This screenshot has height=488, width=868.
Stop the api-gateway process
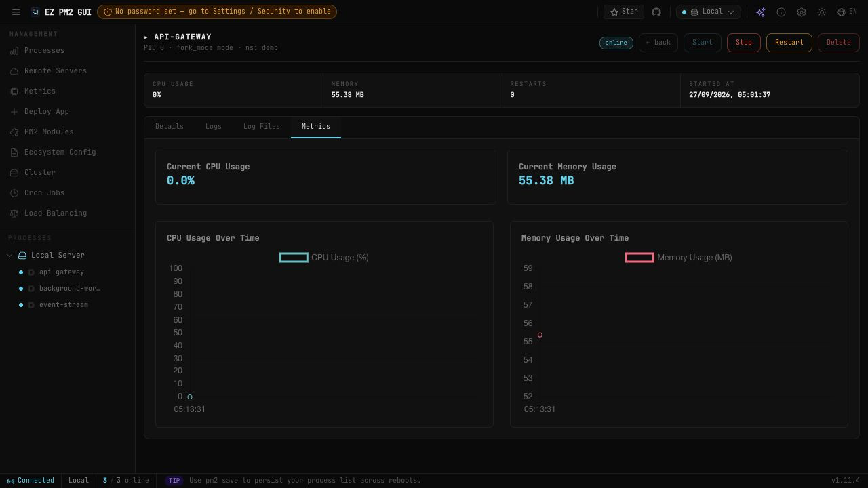pos(743,43)
